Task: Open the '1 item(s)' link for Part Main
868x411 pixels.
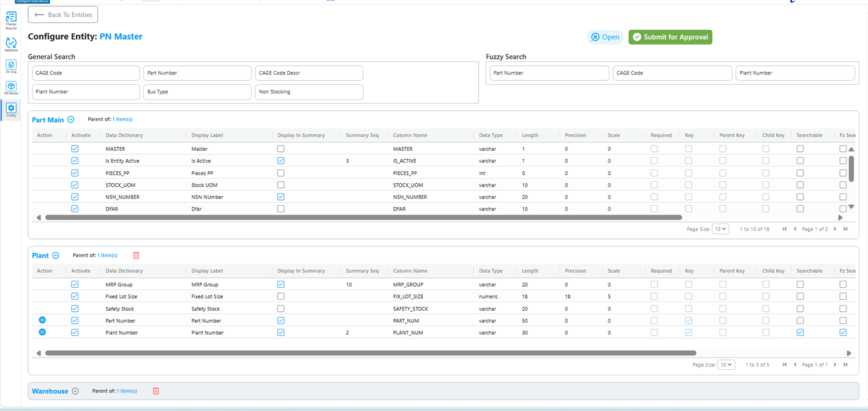Action: coord(122,119)
